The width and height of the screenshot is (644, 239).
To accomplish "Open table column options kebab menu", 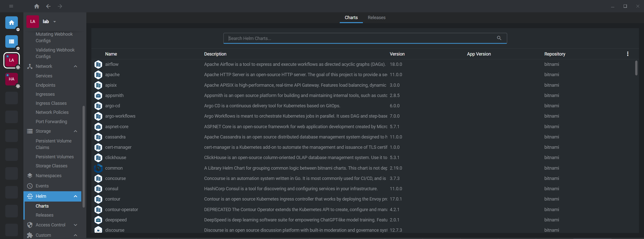I will [628, 54].
